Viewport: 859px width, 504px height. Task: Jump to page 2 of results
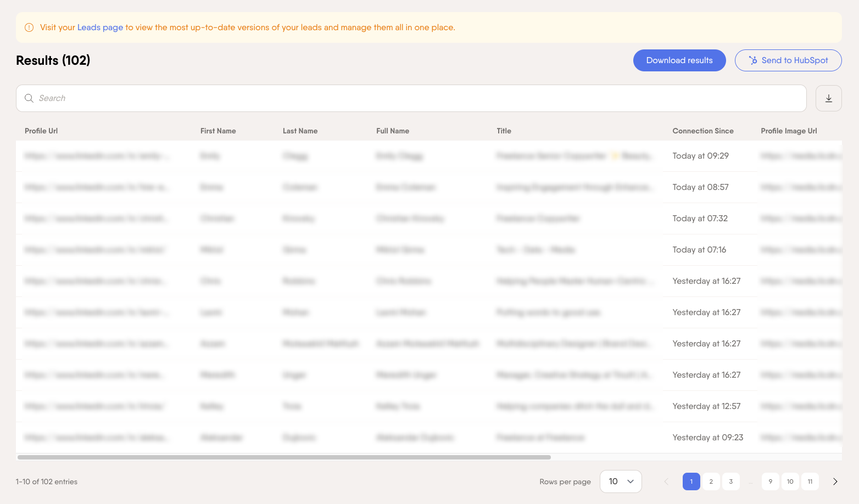[711, 481]
